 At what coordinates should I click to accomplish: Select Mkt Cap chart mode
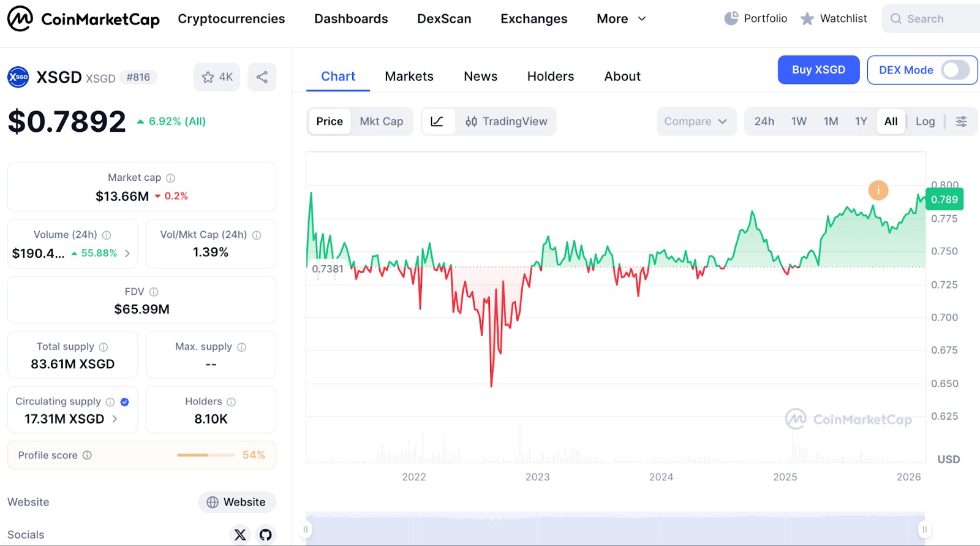(382, 121)
